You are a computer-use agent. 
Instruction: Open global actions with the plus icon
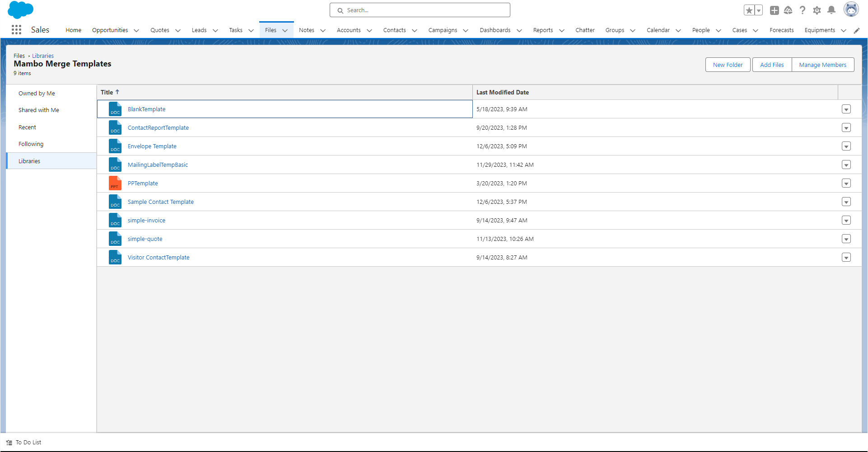[774, 10]
